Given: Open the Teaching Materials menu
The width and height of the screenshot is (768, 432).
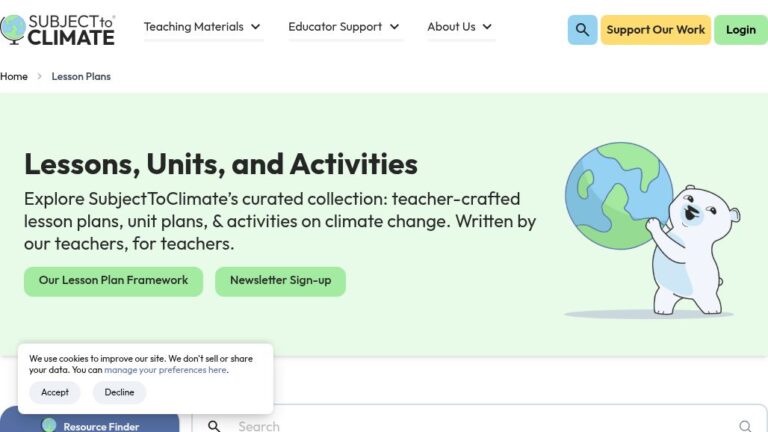Looking at the screenshot, I should click(x=202, y=27).
